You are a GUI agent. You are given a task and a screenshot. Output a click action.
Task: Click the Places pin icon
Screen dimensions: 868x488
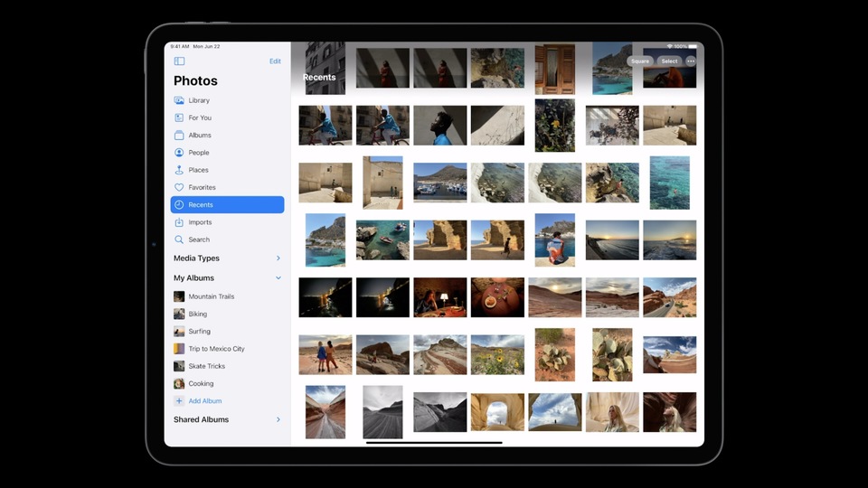[179, 170]
